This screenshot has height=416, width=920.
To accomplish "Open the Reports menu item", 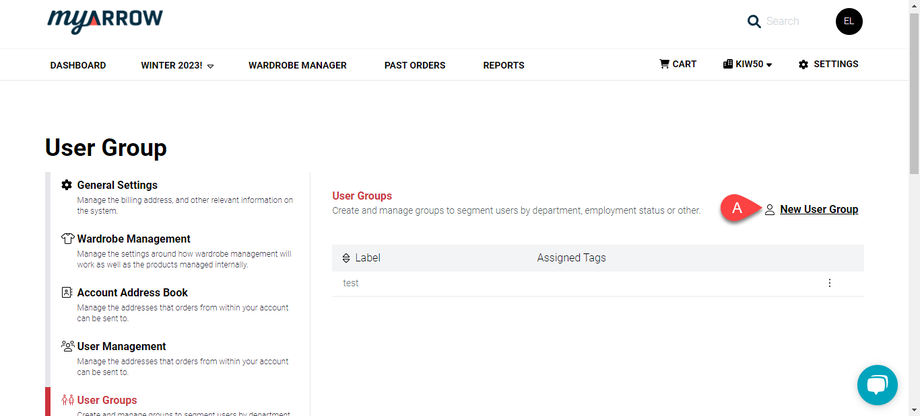I will point(503,65).
